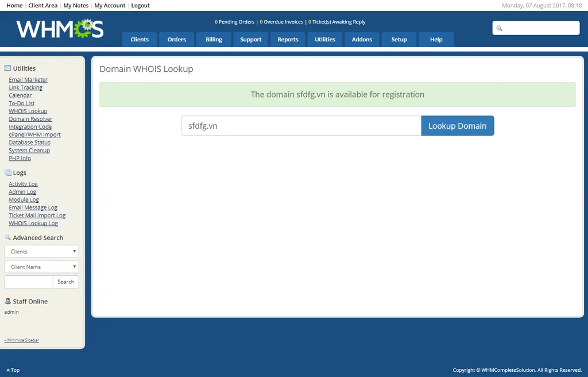Open Integration Code link
Viewport: 588px width, 377px height.
30,127
